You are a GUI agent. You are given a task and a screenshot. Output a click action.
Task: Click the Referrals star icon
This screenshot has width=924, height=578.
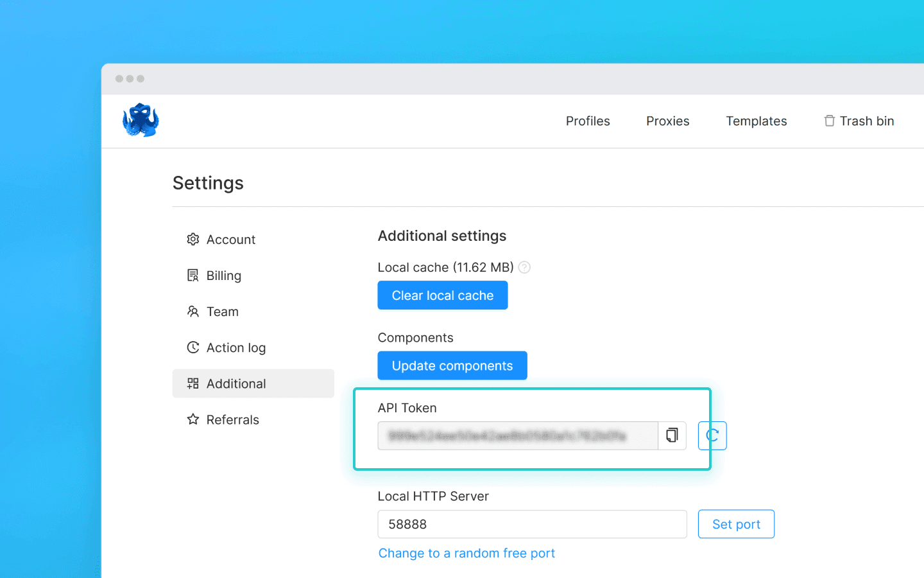click(x=193, y=419)
